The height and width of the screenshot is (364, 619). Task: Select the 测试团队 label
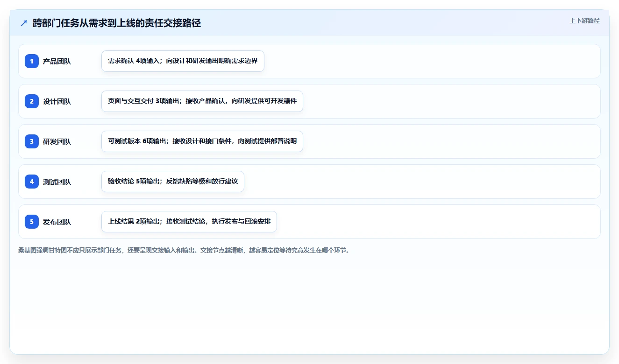[57, 182]
